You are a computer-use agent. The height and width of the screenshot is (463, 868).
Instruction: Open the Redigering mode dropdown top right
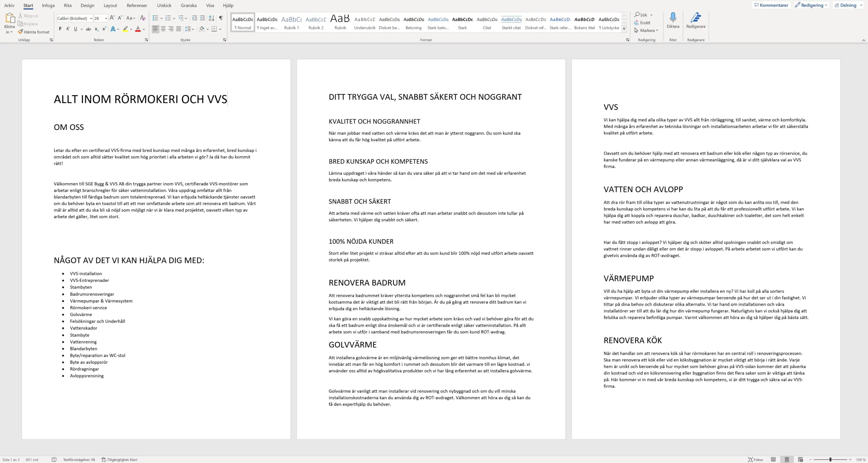coord(812,5)
